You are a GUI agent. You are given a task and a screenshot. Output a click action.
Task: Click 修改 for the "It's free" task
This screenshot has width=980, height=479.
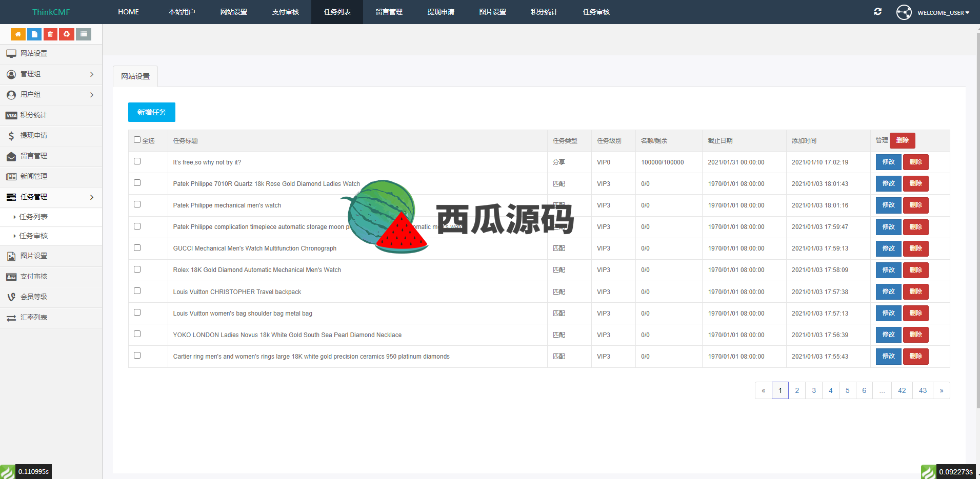[889, 162]
